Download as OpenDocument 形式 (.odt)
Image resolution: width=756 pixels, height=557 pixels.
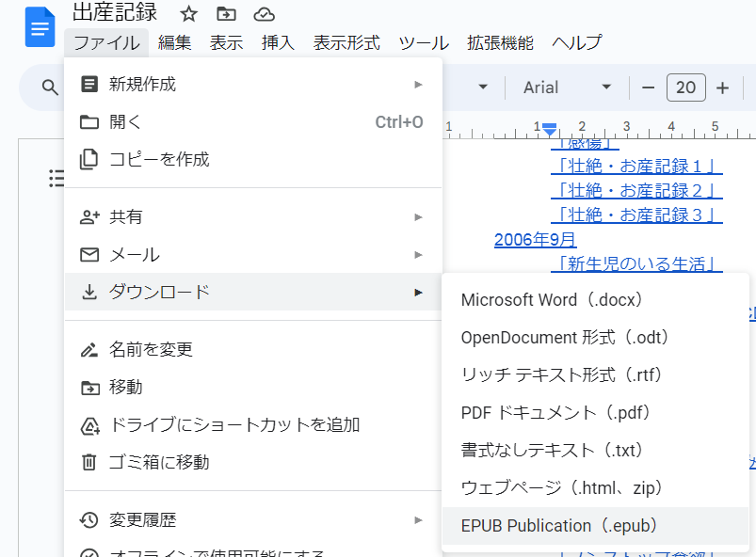[595, 337]
